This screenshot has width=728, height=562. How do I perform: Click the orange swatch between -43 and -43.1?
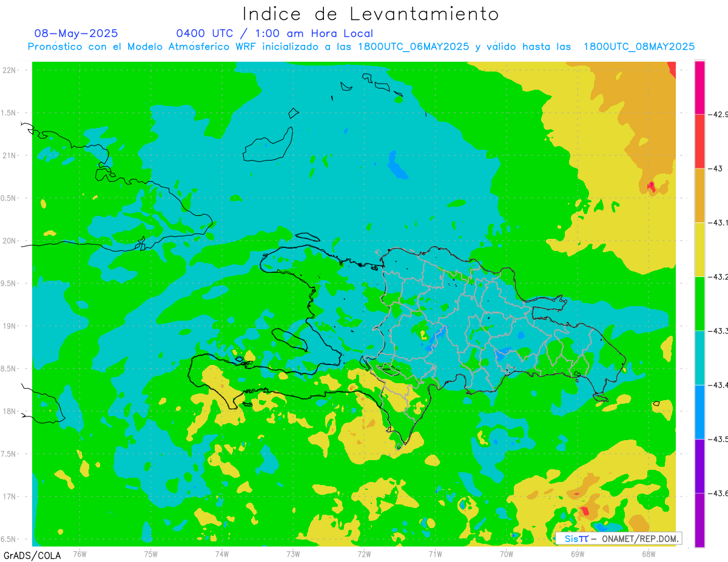coord(699,195)
